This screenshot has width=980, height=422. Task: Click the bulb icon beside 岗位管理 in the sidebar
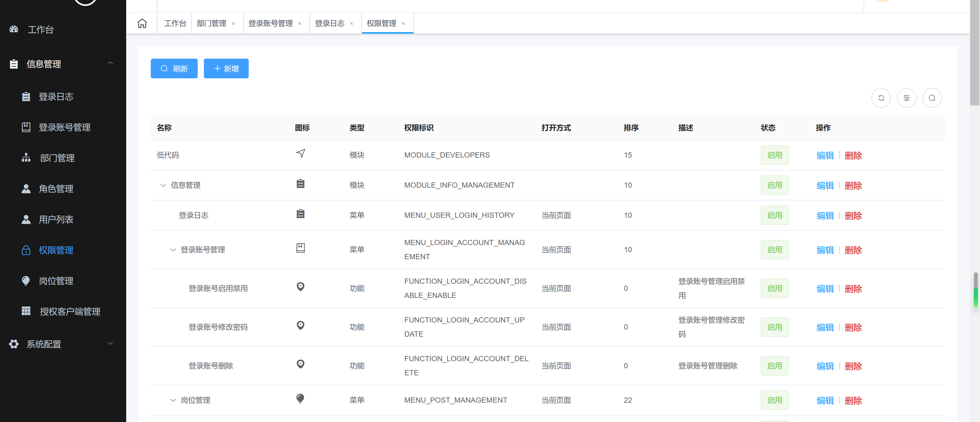pos(26,281)
